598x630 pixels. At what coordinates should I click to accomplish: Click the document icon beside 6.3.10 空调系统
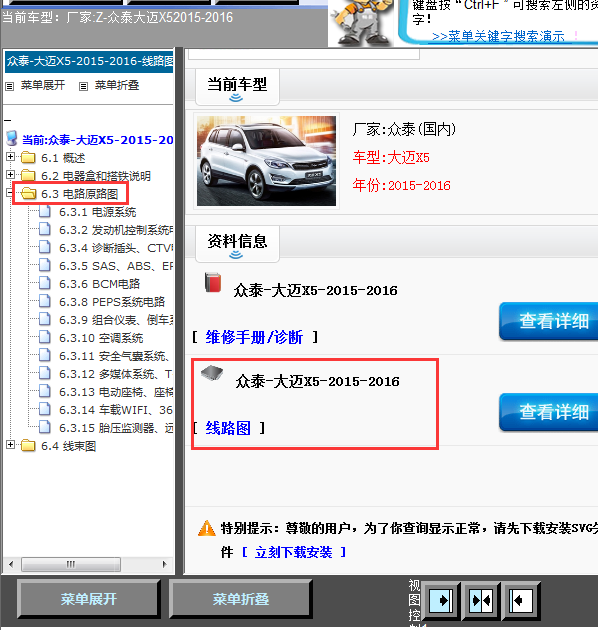(x=45, y=338)
